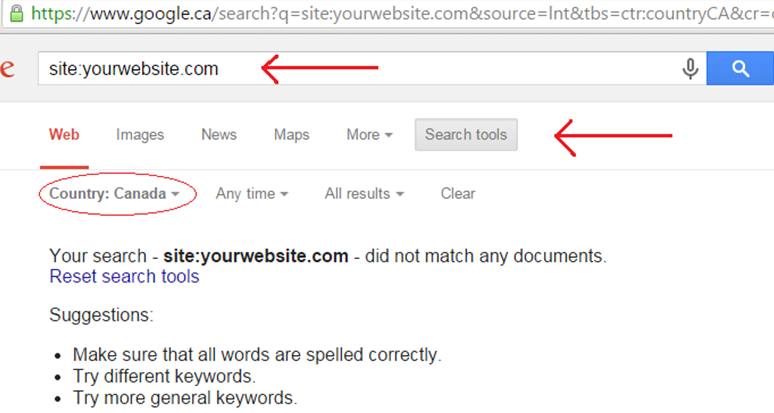Switch to the Images tab

[140, 135]
